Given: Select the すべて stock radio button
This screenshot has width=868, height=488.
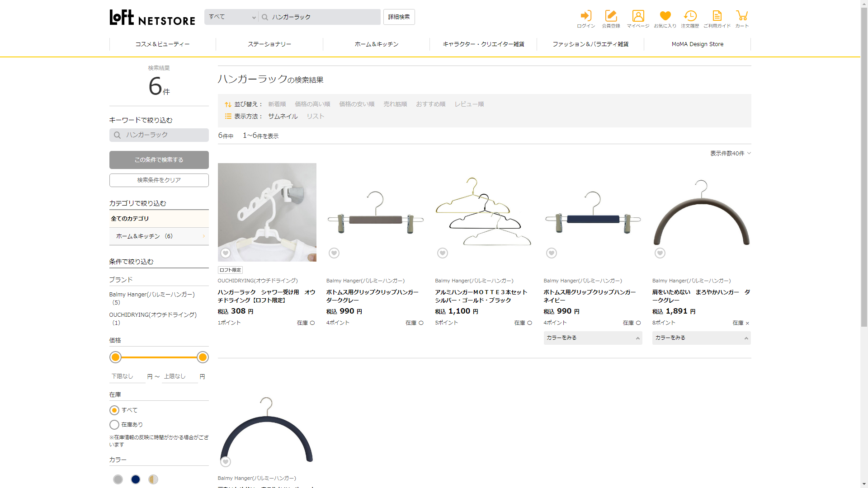Looking at the screenshot, I should click(x=114, y=410).
